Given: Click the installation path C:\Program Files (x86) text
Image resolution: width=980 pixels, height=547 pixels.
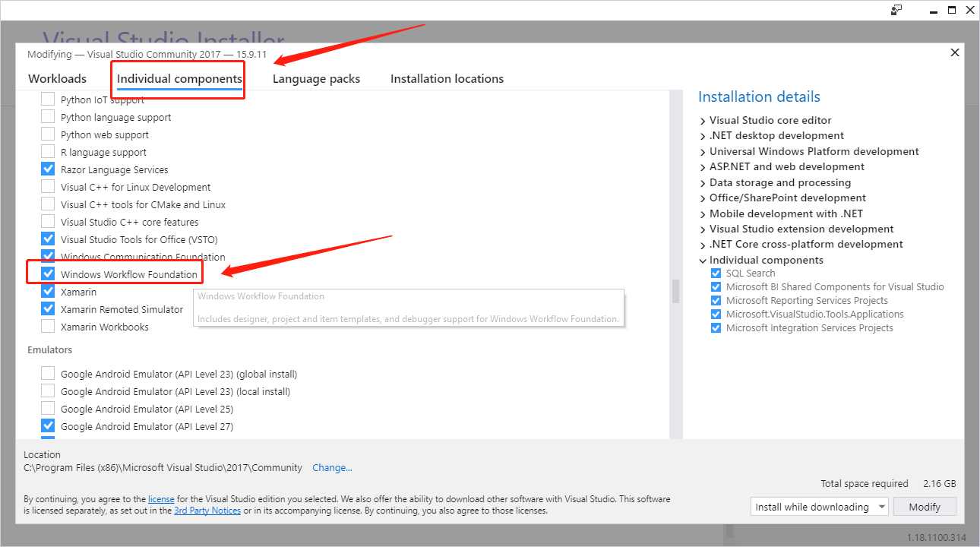Looking at the screenshot, I should pyautogui.click(x=163, y=467).
